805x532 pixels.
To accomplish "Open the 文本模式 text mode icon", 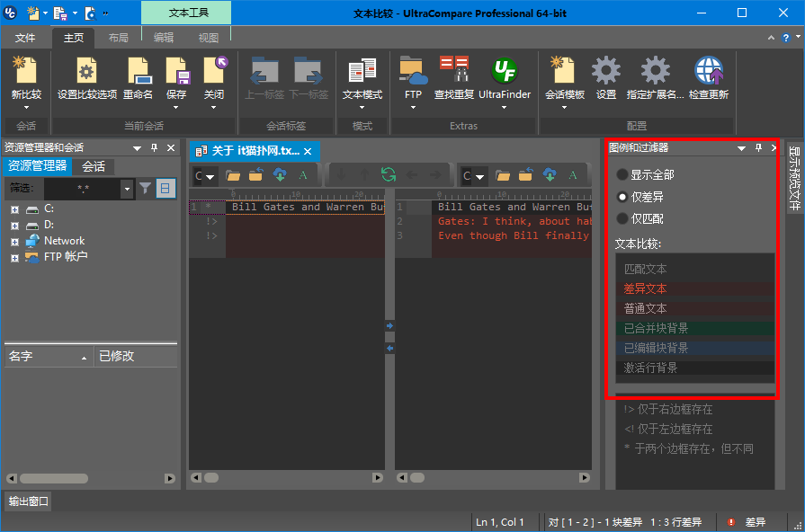I will 362,71.
